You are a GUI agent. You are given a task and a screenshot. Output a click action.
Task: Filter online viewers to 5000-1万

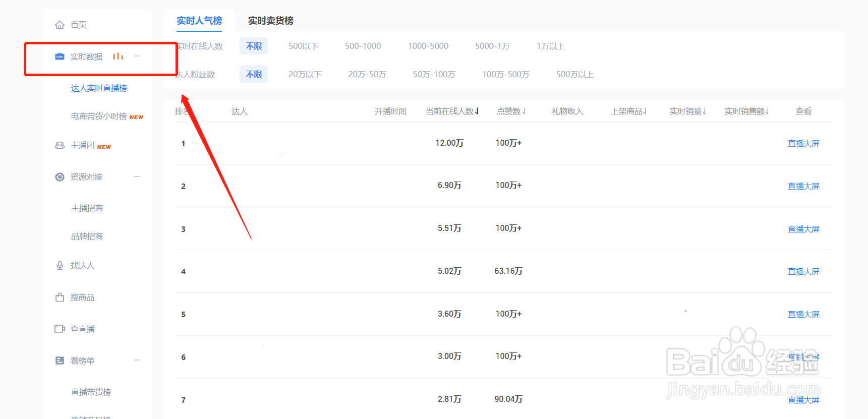click(x=492, y=46)
